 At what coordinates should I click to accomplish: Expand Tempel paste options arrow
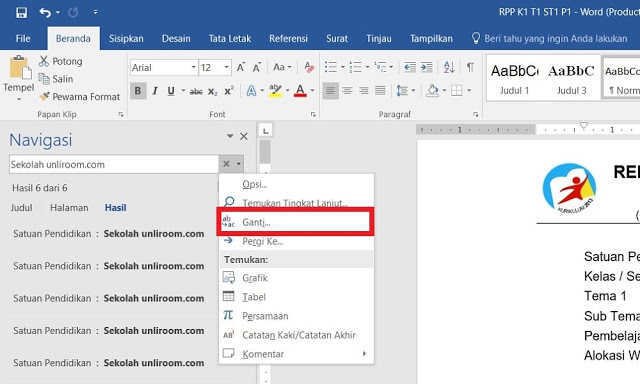(19, 99)
